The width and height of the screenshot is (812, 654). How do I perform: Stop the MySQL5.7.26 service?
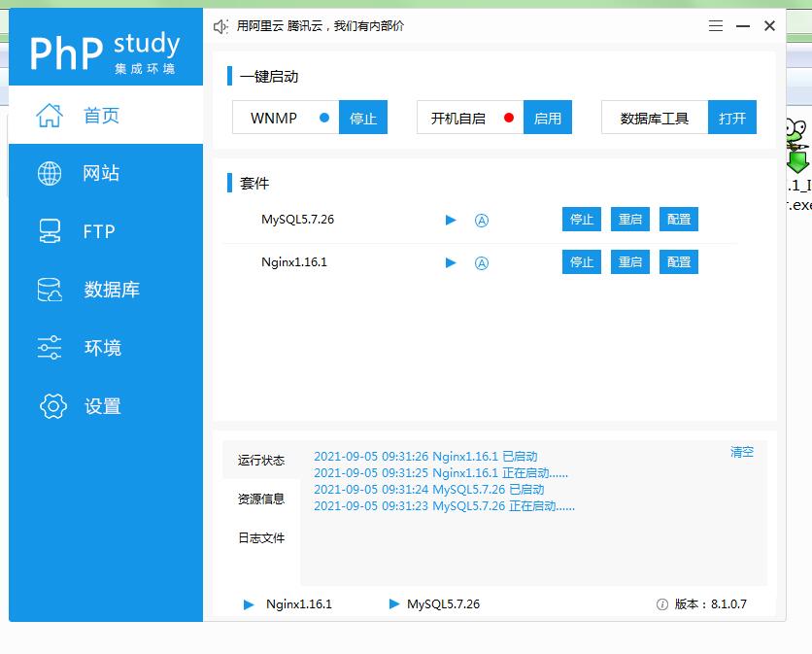pos(582,220)
